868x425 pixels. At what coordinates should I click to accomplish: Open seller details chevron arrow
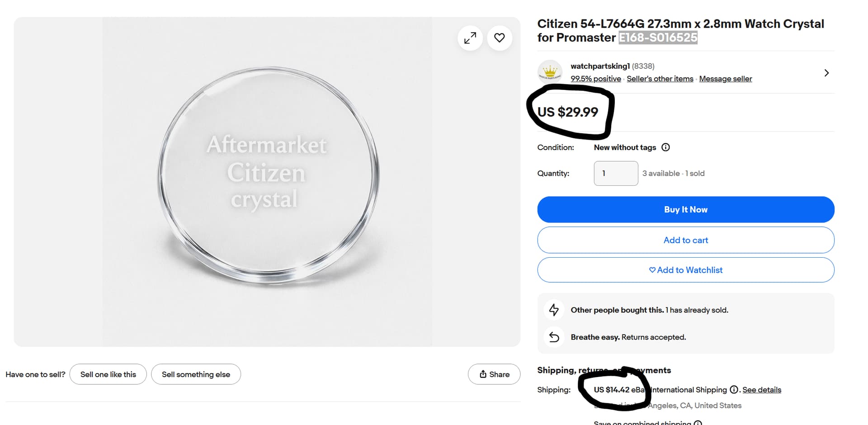tap(826, 73)
